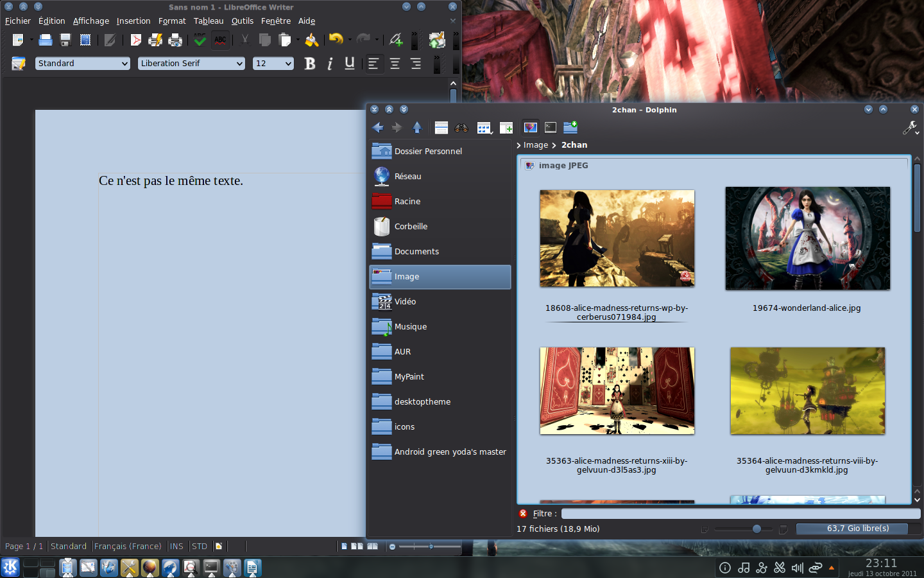Open a new tab in Dolphin
The height and width of the screenshot is (578, 924).
coord(506,128)
